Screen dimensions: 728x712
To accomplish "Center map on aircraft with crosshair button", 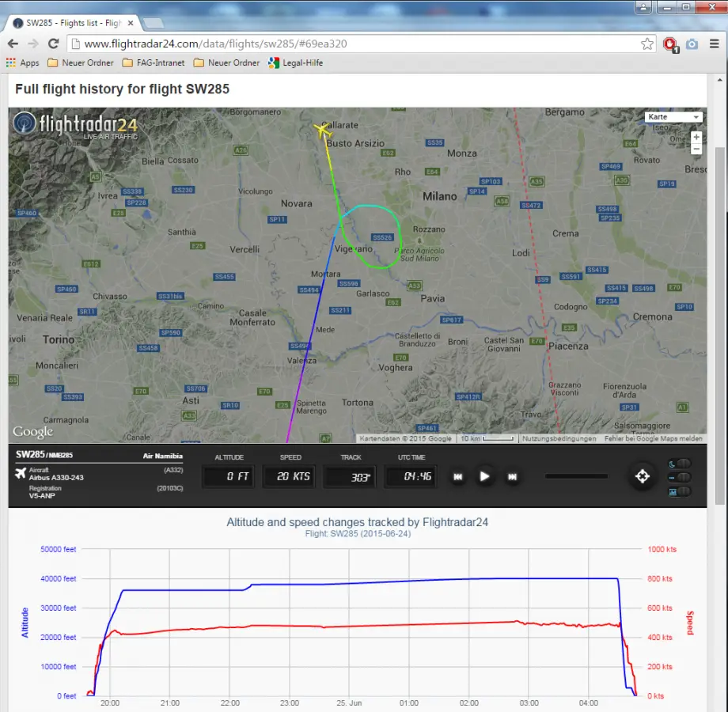I will tap(643, 476).
